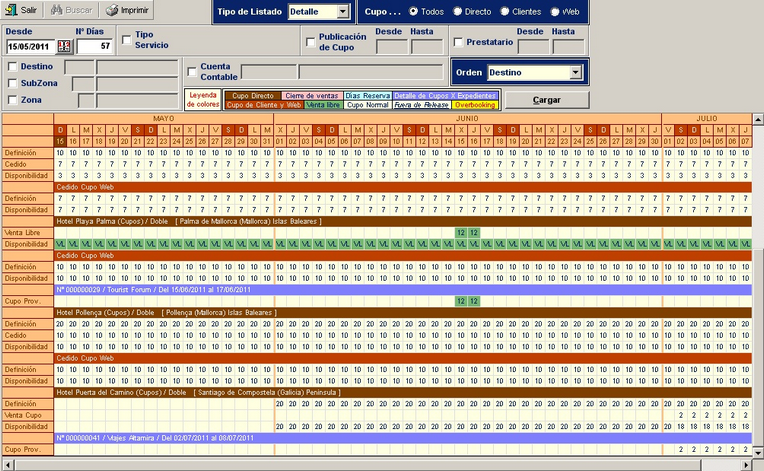The width and height of the screenshot is (764, 471).
Task: Enable the Prestatario checkbox
Action: (458, 42)
